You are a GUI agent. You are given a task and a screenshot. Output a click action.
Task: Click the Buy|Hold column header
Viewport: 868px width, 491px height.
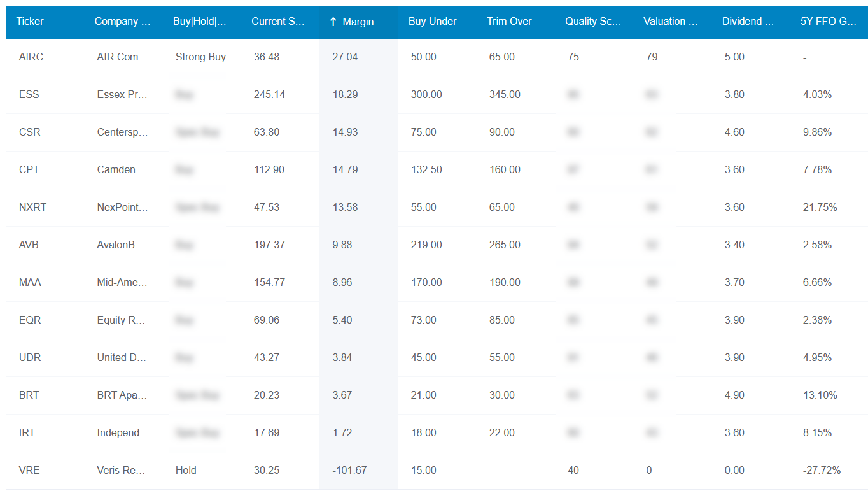pyautogui.click(x=200, y=22)
